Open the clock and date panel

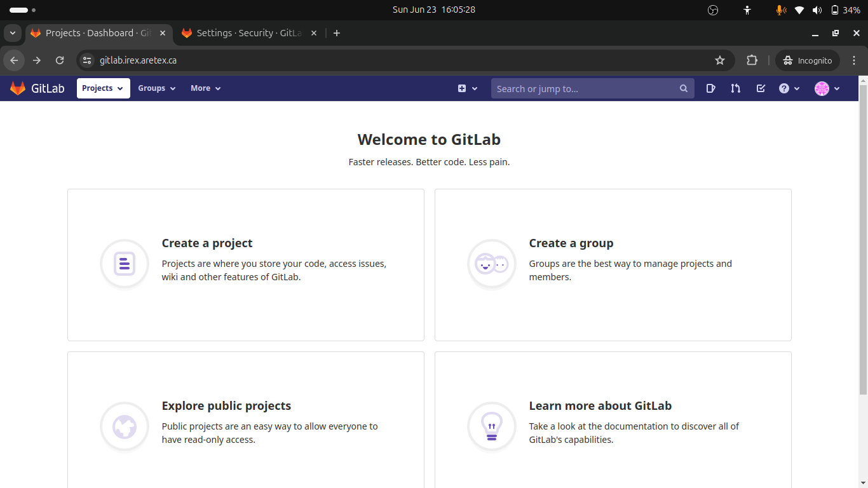pyautogui.click(x=434, y=10)
